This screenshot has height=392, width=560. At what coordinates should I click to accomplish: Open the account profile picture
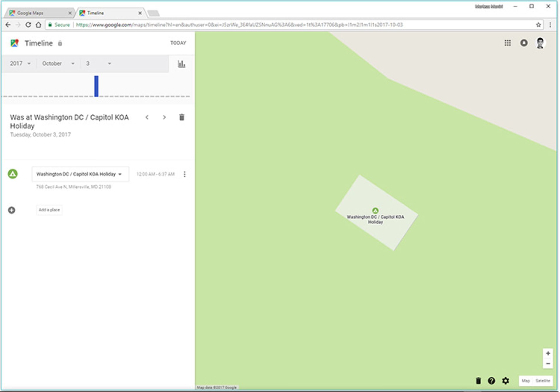[540, 43]
